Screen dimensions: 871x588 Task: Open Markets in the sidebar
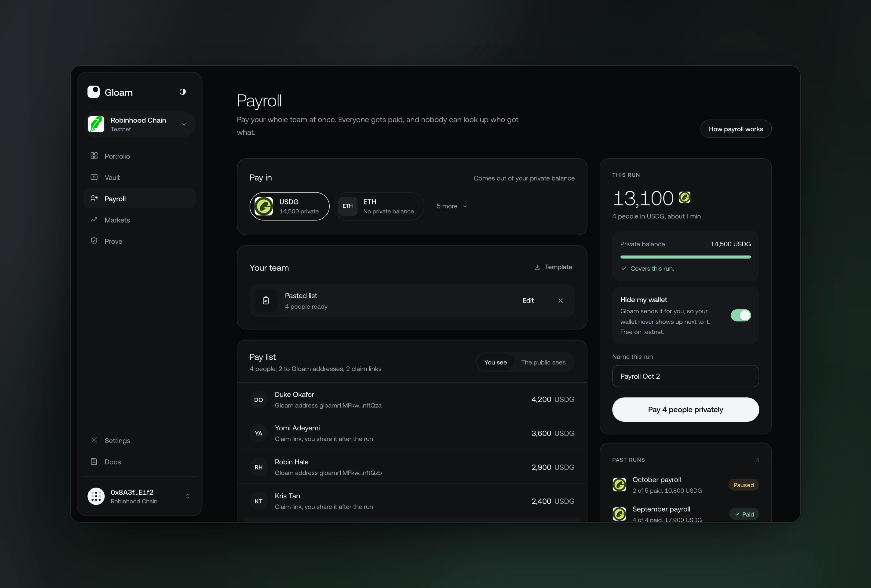[139, 220]
